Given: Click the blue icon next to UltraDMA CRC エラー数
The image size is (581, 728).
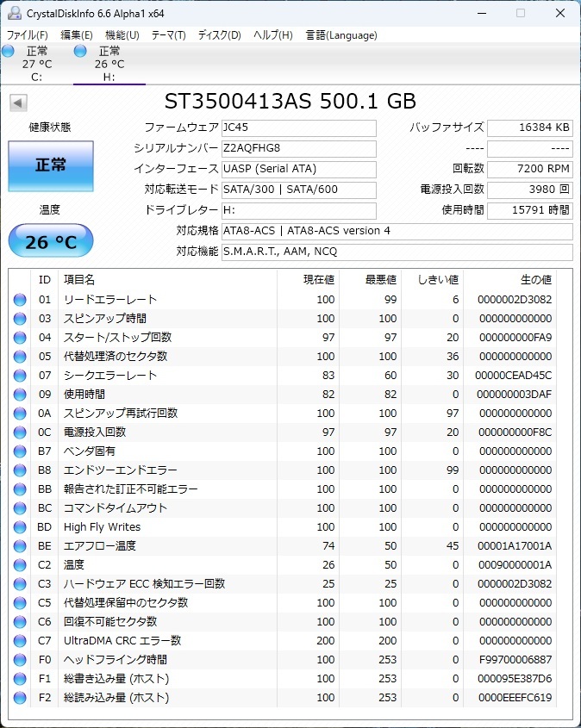Looking at the screenshot, I should coord(21,640).
